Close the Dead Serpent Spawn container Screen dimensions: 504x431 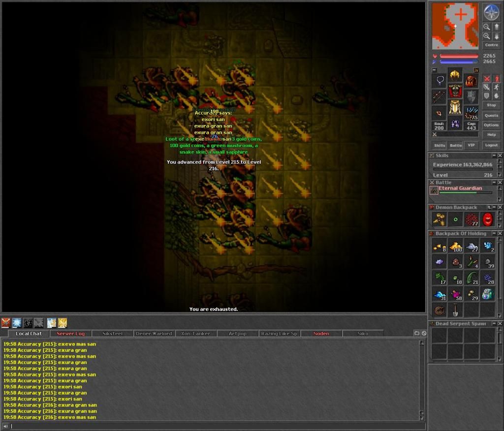coord(500,323)
